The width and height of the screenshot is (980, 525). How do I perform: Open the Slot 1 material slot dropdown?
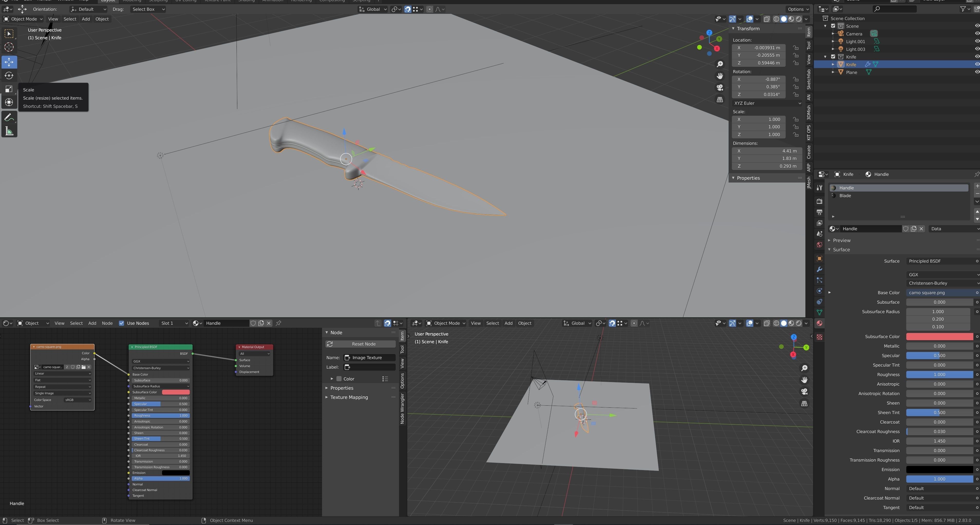click(174, 323)
